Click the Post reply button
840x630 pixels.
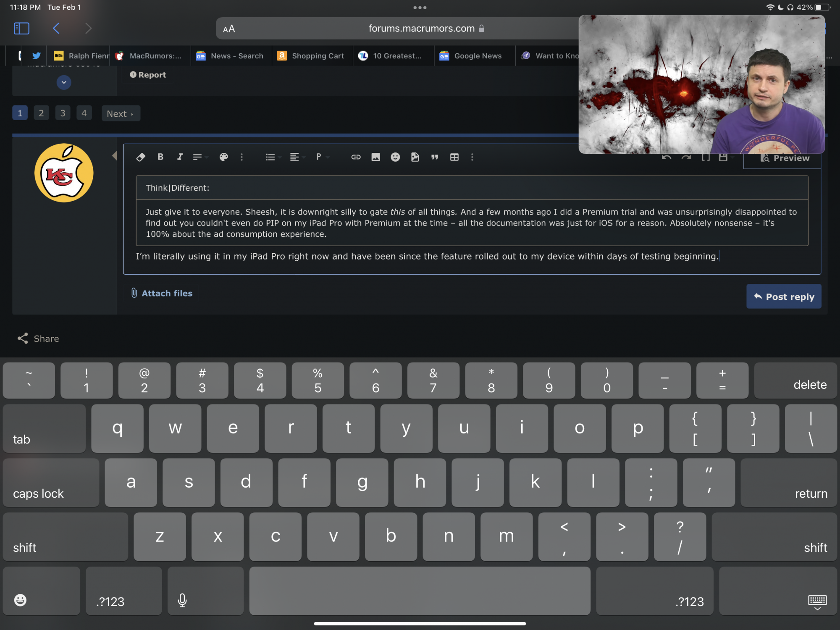783,297
